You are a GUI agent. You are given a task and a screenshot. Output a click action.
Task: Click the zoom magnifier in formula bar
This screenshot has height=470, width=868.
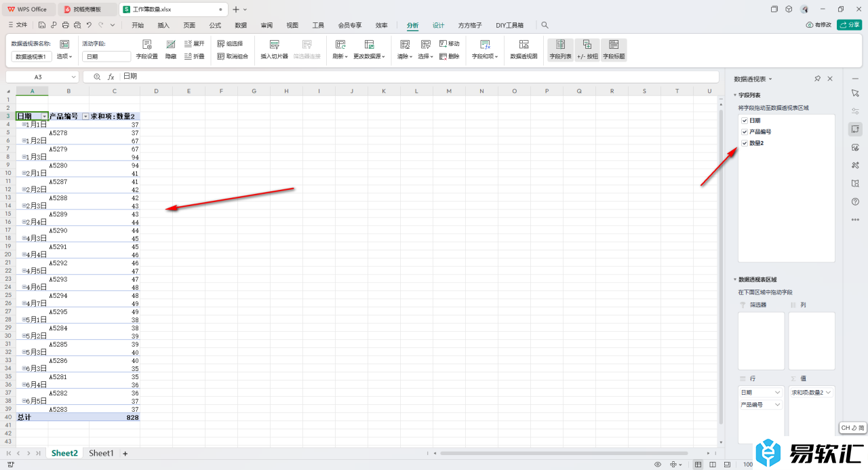[97, 77]
